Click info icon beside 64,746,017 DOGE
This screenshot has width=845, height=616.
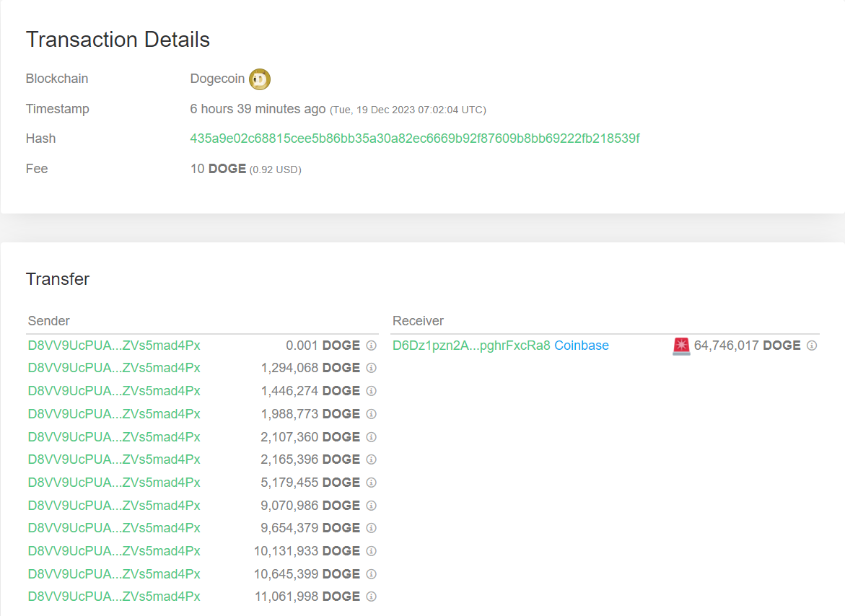click(812, 346)
